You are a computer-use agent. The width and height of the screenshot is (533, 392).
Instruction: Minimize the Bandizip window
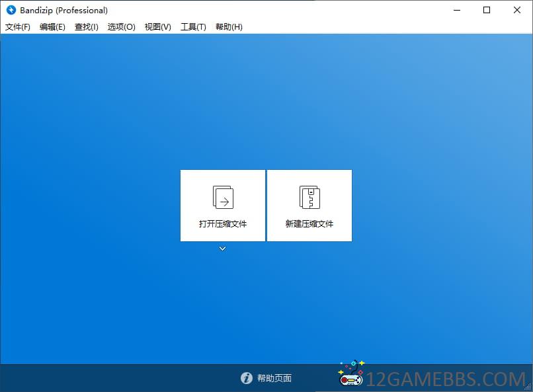pos(457,10)
